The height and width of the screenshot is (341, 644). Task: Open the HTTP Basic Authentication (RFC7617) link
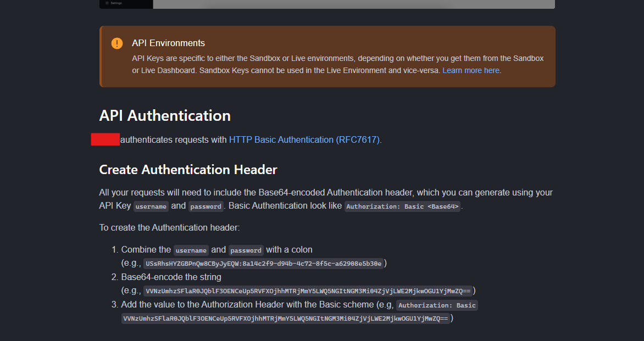(304, 139)
